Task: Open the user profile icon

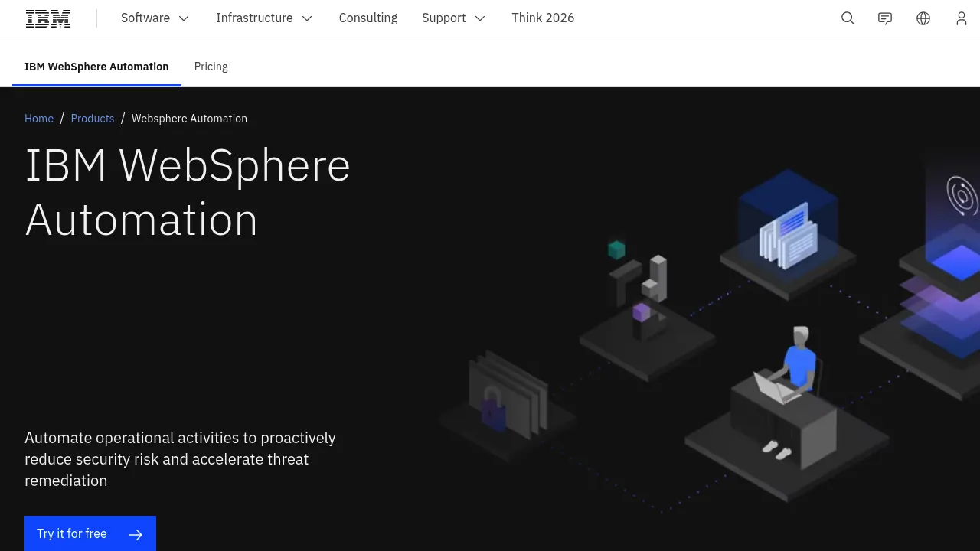Action: [x=962, y=18]
